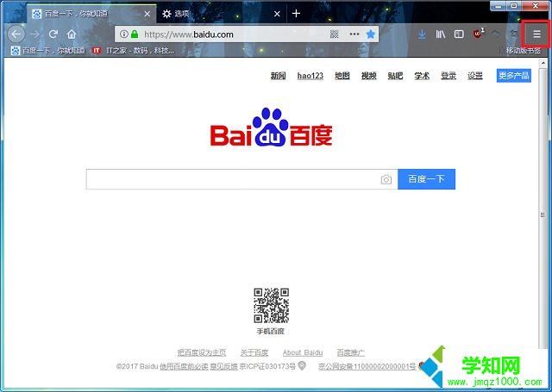Go to the Home page icon
The height and width of the screenshot is (392, 552).
tap(72, 34)
